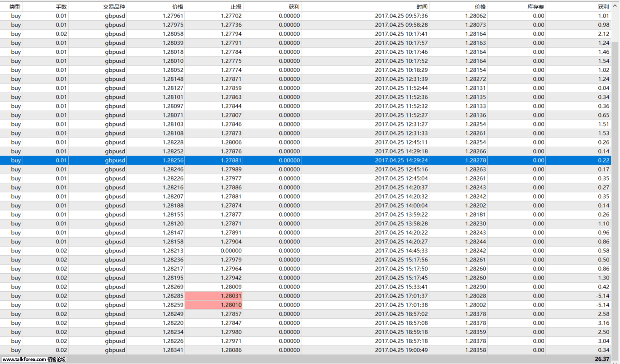Click the time 2017.04.25 09:57:36

point(401,16)
